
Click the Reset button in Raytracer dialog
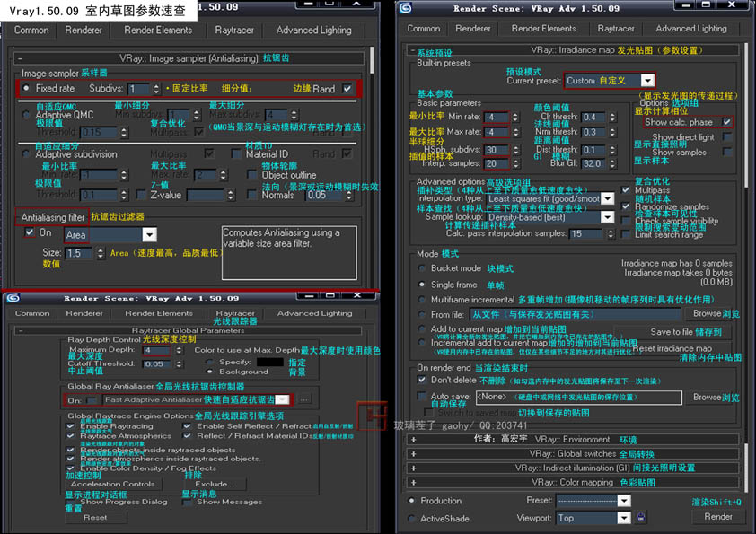point(95,518)
